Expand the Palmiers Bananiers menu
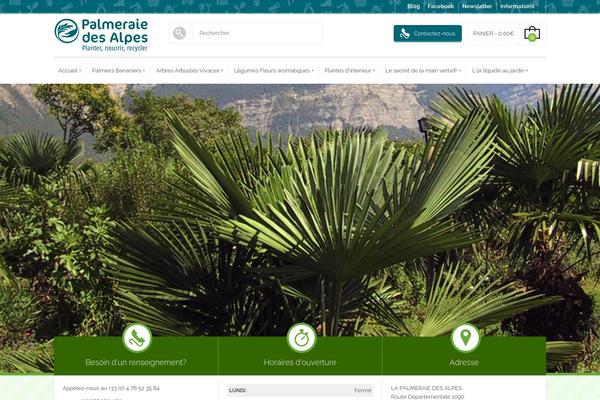Image resolution: width=600 pixels, height=400 pixels. [118, 70]
